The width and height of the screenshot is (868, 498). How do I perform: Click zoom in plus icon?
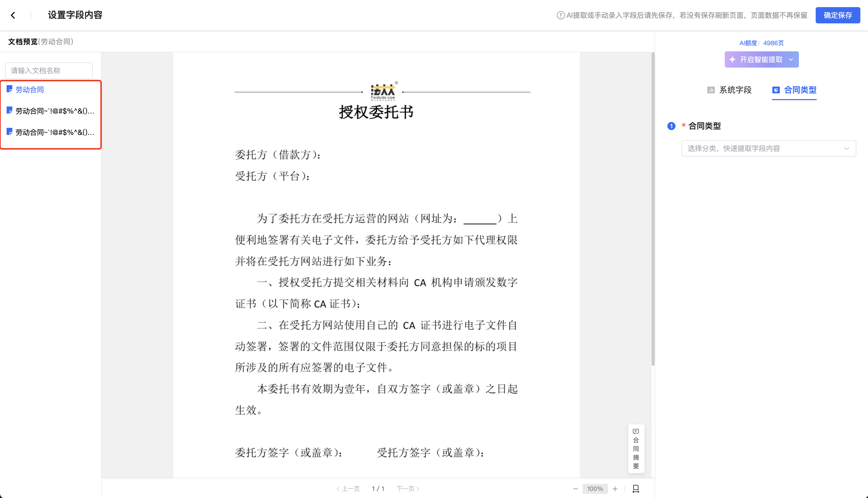[615, 489]
